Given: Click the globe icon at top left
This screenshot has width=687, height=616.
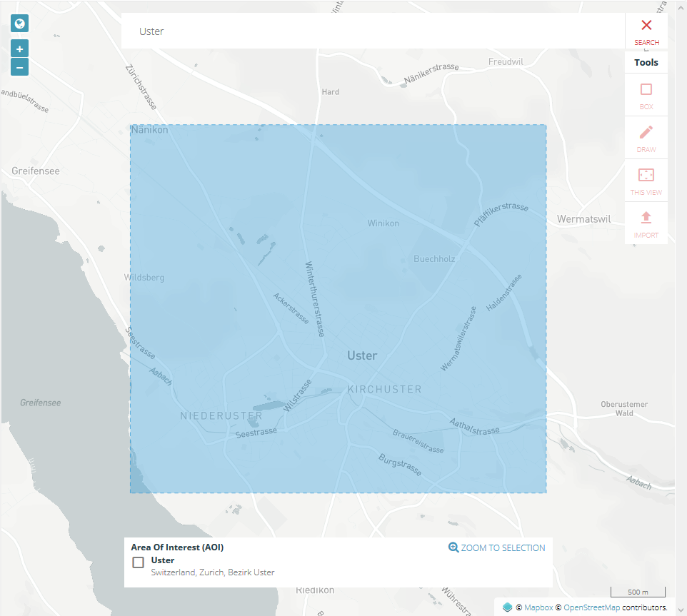Looking at the screenshot, I should (19, 24).
